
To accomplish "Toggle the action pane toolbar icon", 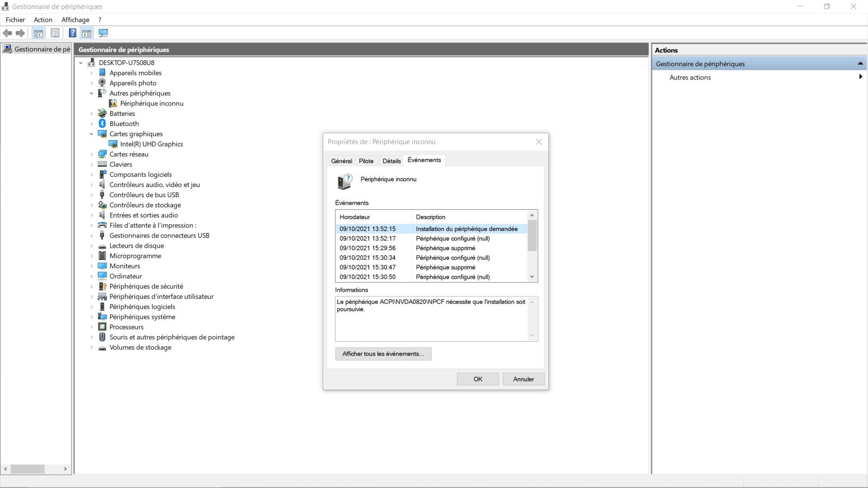I will click(x=86, y=33).
